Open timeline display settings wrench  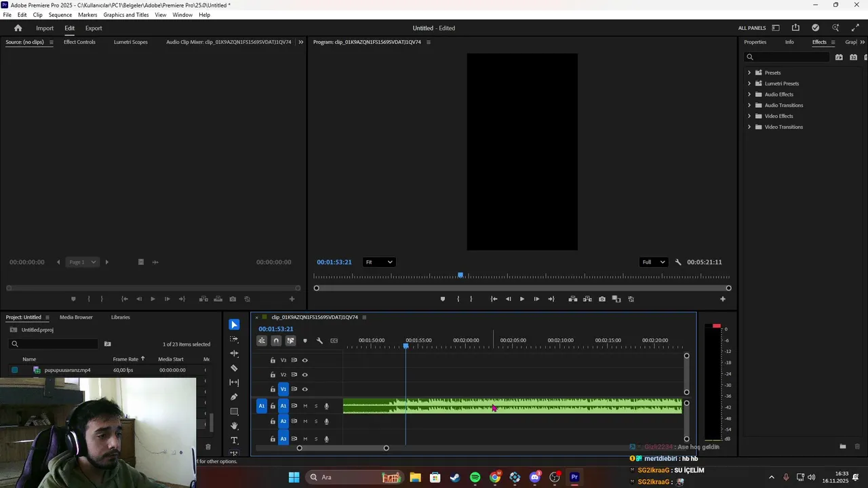tap(319, 341)
